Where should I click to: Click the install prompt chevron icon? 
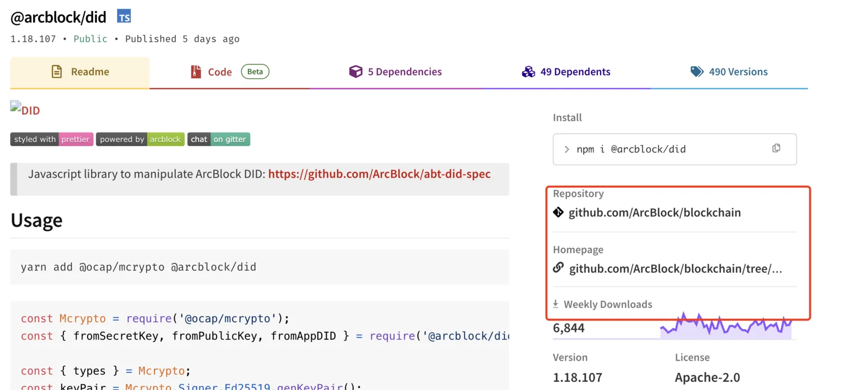click(x=566, y=149)
